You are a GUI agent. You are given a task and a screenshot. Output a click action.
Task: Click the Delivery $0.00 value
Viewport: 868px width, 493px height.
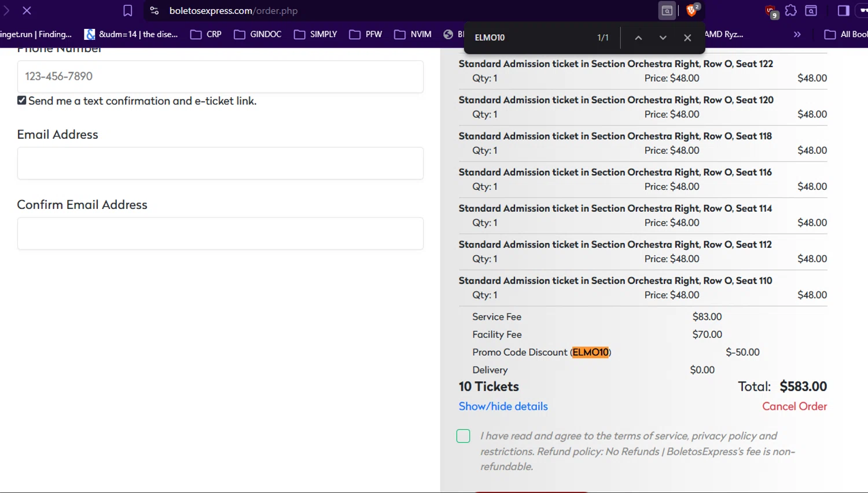coord(702,370)
